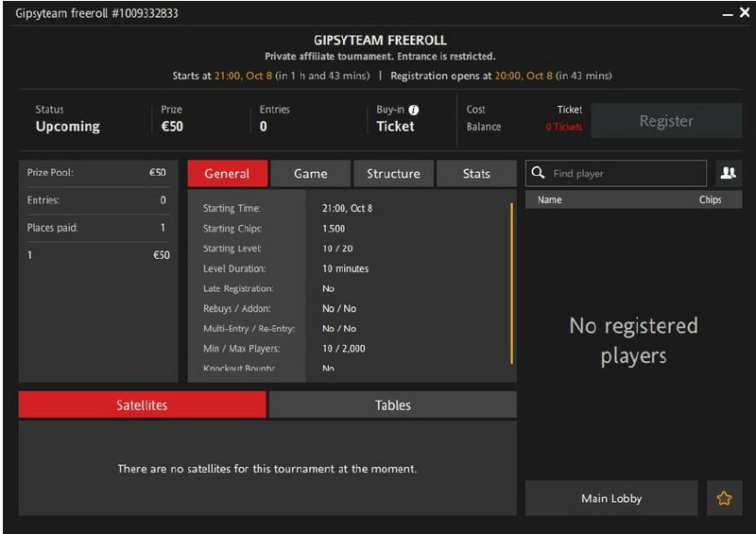Click the Buy-in info icon

tap(414, 110)
